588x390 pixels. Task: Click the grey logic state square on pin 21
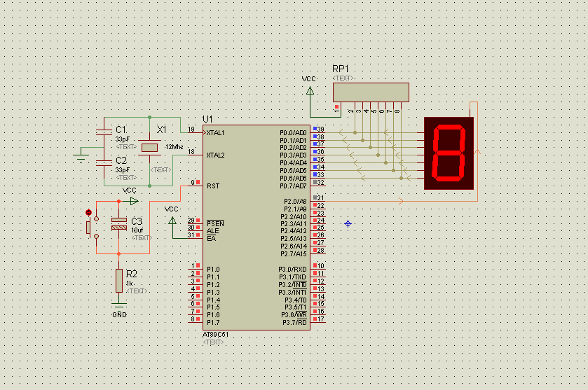click(315, 197)
